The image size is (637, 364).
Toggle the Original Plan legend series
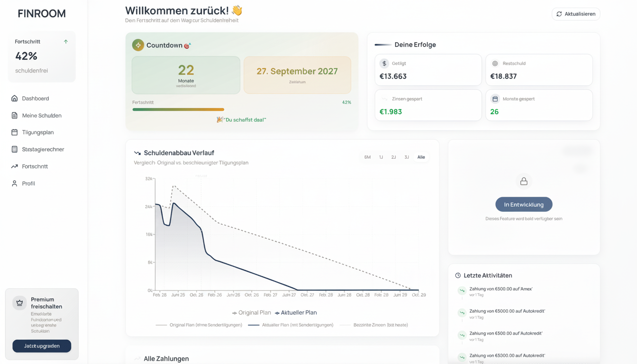pos(252,313)
